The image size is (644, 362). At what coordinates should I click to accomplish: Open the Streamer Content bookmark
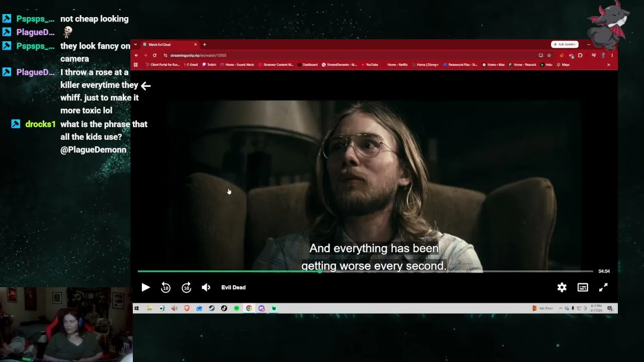tap(276, 65)
